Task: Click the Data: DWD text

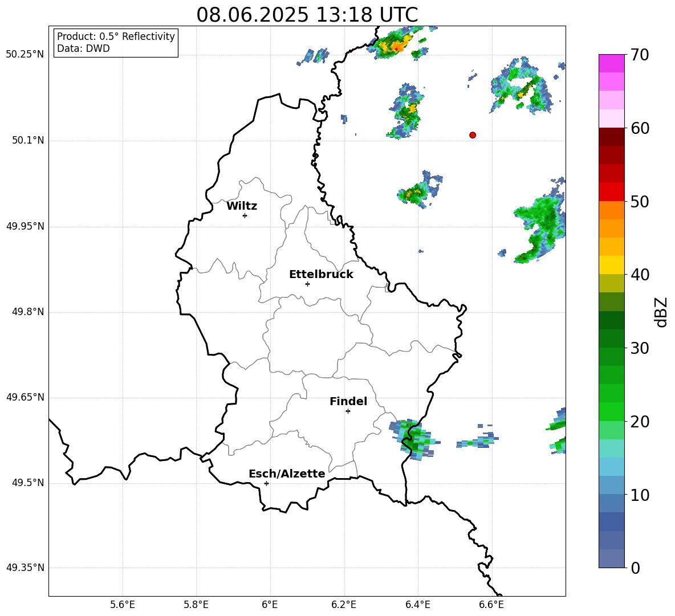Action: (x=83, y=48)
